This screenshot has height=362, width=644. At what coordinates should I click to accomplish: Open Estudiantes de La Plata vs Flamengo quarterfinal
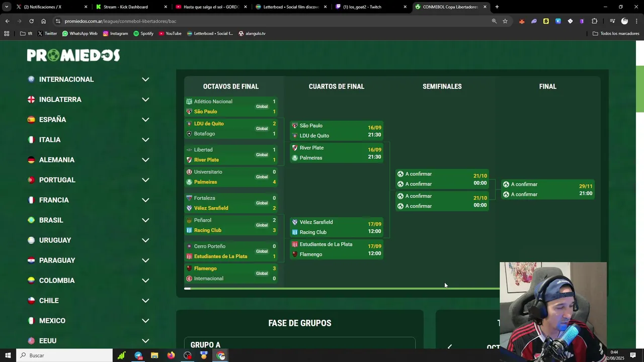pos(337,249)
